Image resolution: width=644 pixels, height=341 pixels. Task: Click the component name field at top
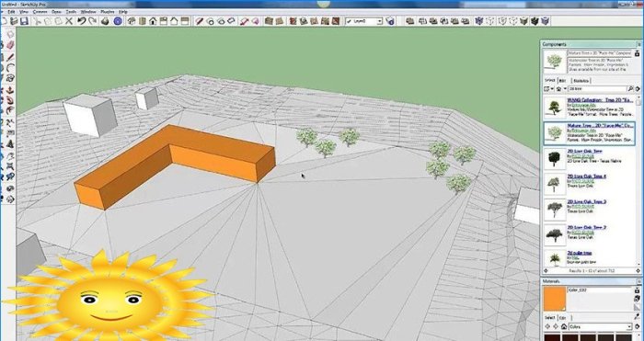point(600,53)
